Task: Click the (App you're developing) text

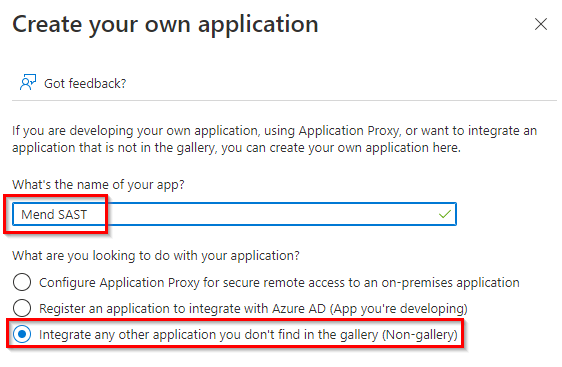Action: coord(399,309)
